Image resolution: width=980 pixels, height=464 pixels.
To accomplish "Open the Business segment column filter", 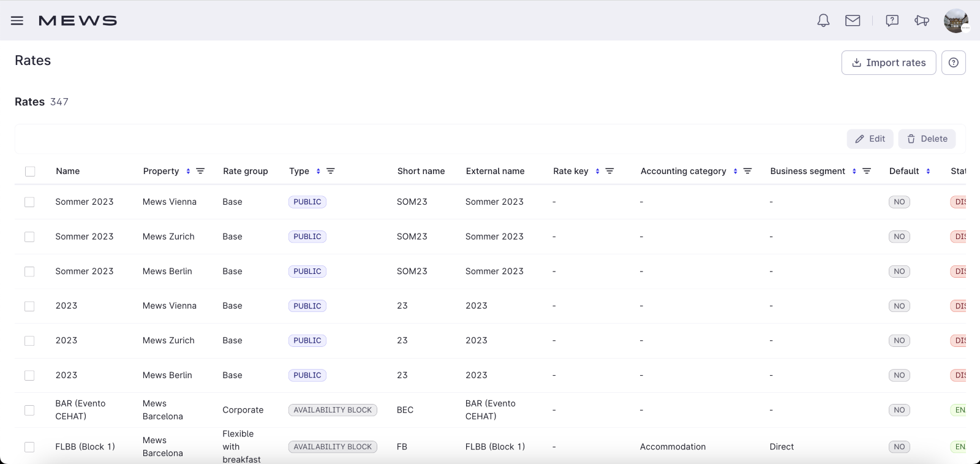I will [x=867, y=172].
